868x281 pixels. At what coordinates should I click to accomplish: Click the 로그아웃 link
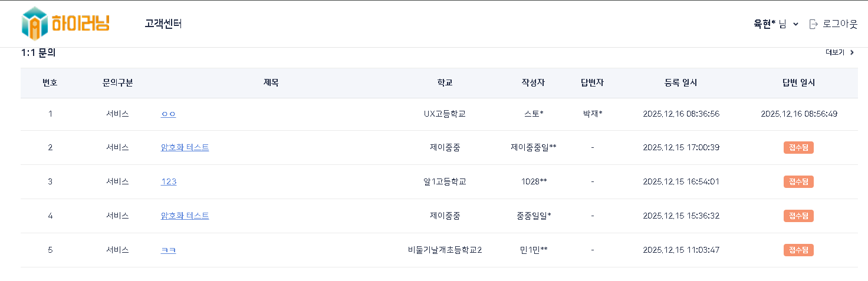coord(840,24)
